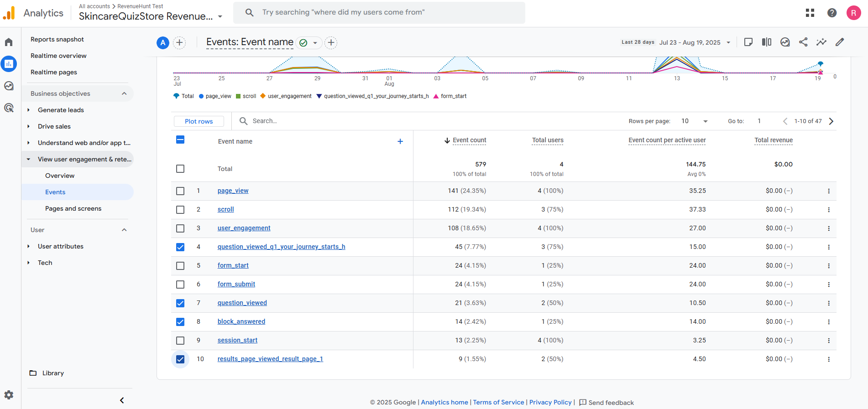
Task: Open Realtime pages
Action: point(54,72)
